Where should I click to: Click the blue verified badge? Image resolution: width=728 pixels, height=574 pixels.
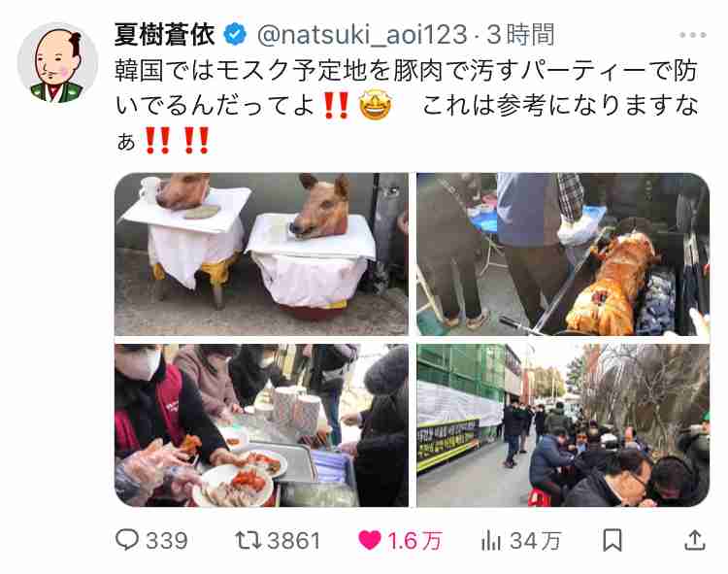point(236,34)
